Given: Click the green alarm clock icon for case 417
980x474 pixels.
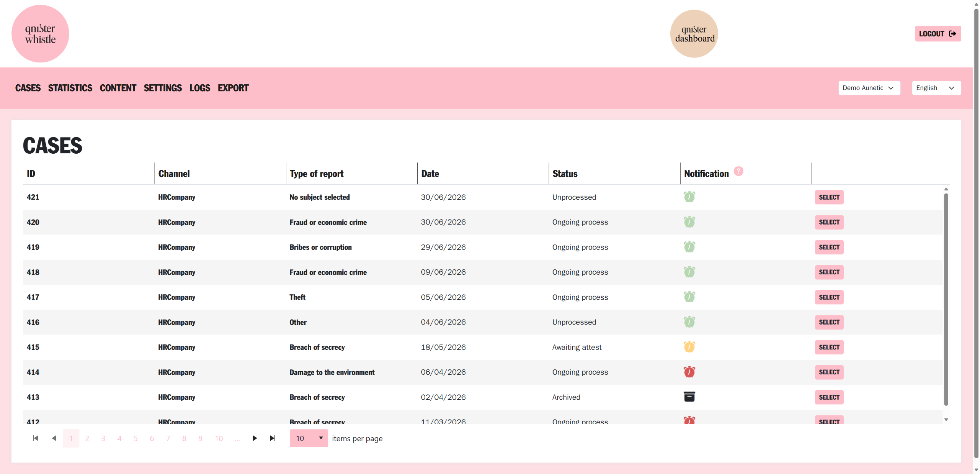Looking at the screenshot, I should coord(689,297).
